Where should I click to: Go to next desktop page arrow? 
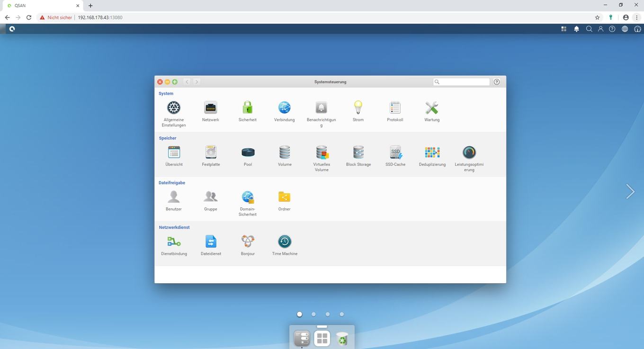(630, 191)
